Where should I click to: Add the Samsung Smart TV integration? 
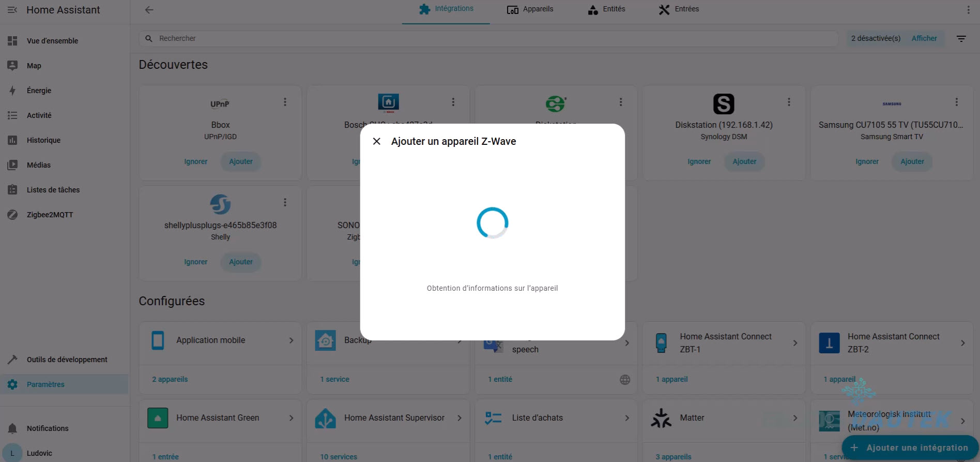[x=912, y=161]
